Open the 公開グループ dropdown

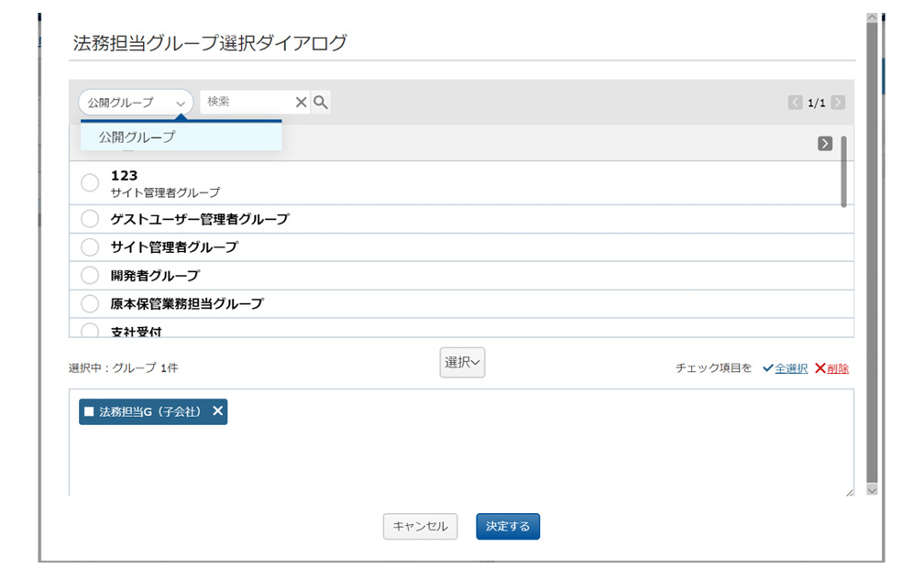click(135, 103)
